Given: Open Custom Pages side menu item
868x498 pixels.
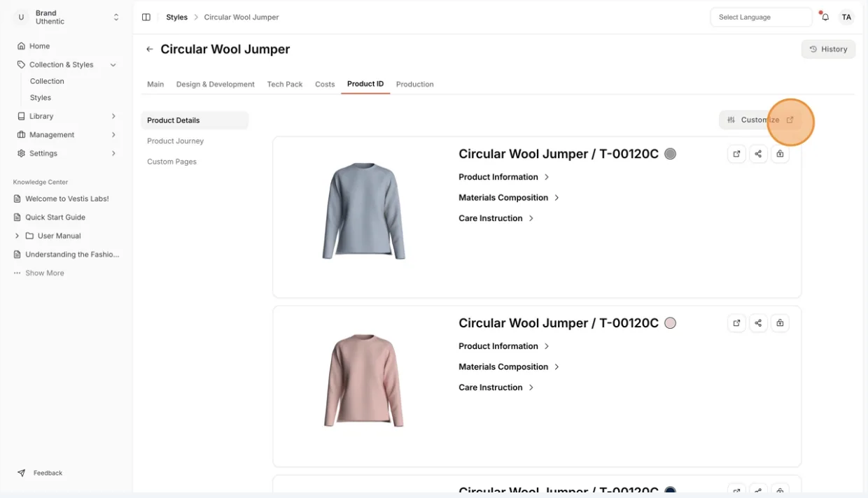Looking at the screenshot, I should pos(172,162).
